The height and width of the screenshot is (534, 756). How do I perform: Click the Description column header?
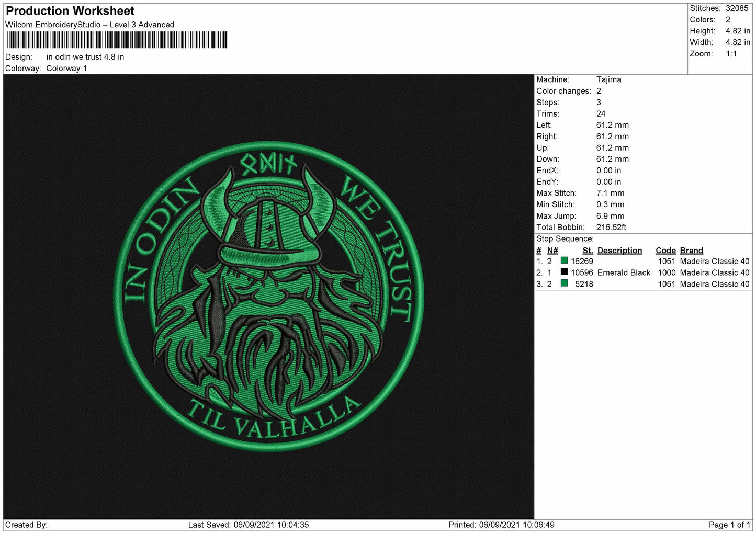point(619,251)
